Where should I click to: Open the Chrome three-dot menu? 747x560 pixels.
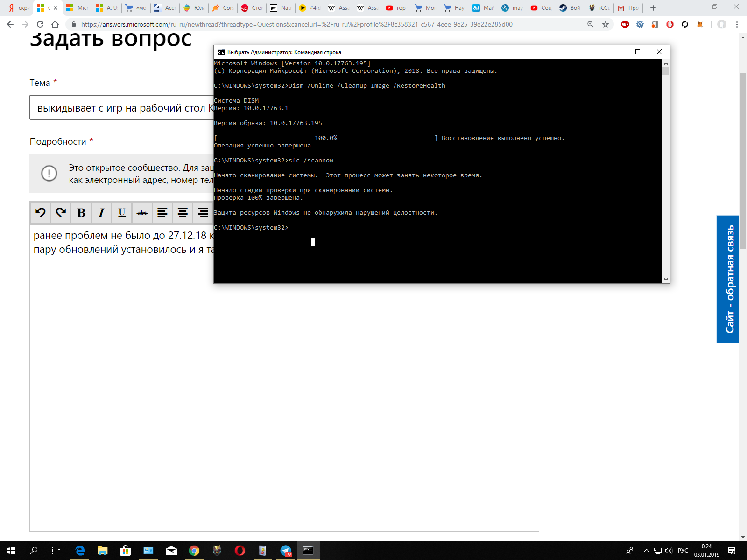tap(737, 24)
